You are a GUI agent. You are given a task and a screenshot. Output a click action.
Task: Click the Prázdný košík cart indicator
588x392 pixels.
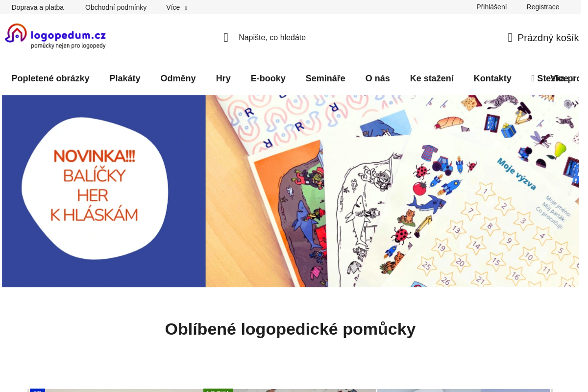tap(547, 38)
